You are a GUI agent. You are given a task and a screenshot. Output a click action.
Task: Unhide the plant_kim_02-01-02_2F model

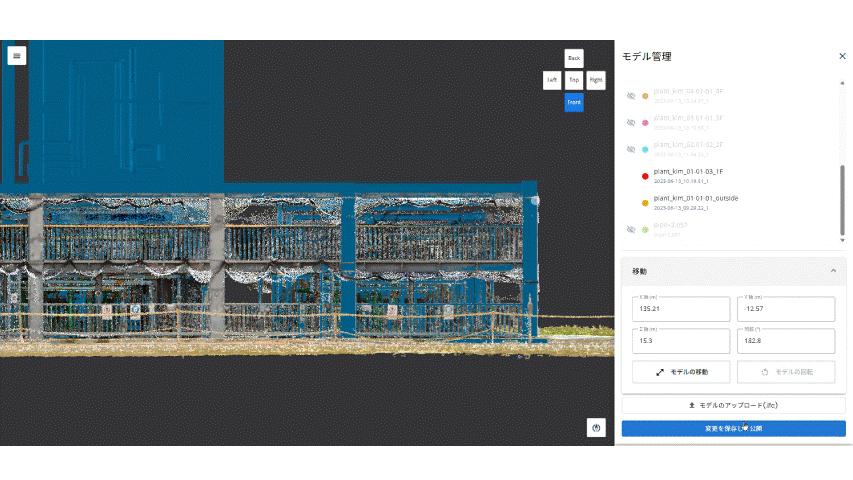coord(631,149)
